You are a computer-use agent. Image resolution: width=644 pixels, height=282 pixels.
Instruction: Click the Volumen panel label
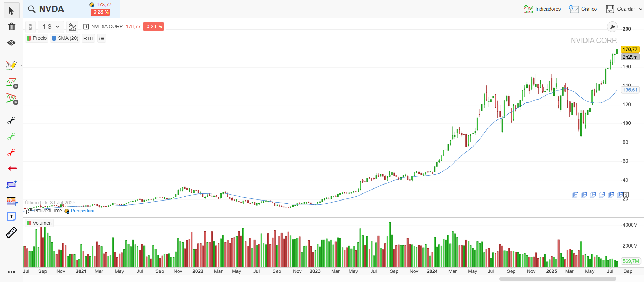point(42,223)
